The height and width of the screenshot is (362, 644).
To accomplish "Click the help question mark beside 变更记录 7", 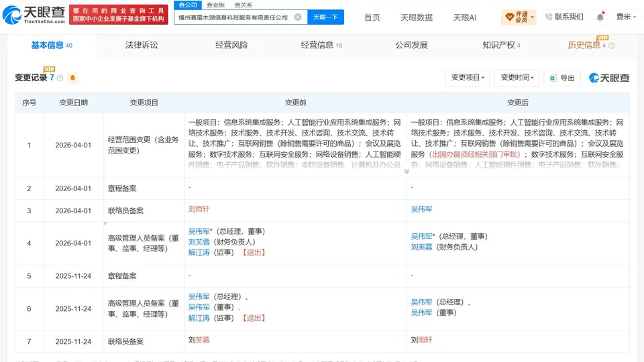I will [x=60, y=78].
